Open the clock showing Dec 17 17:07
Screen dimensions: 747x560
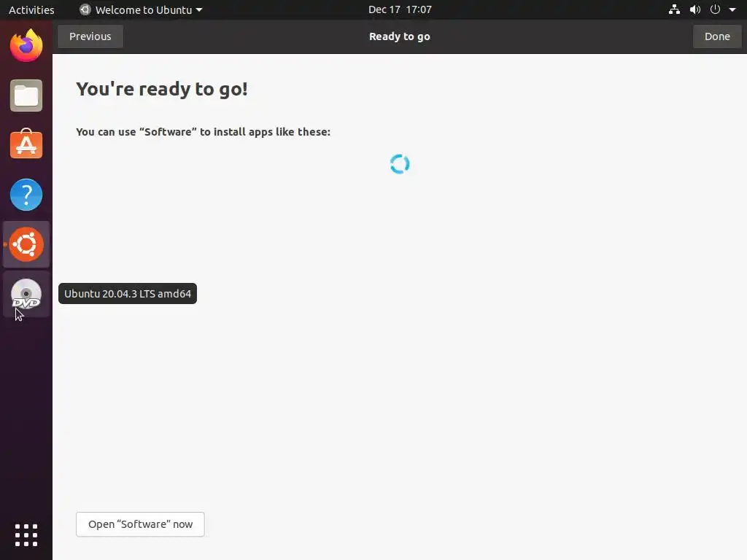click(x=400, y=9)
